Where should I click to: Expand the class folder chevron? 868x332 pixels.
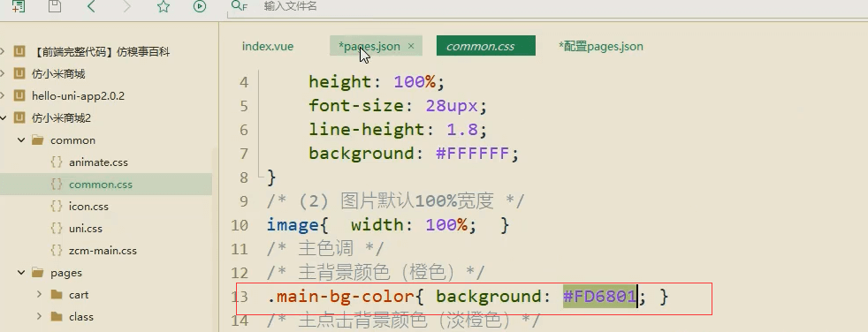tap(39, 316)
